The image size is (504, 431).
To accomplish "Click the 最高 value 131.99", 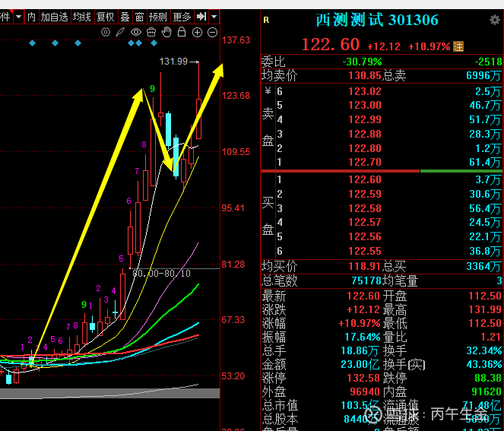I will pos(485,309).
